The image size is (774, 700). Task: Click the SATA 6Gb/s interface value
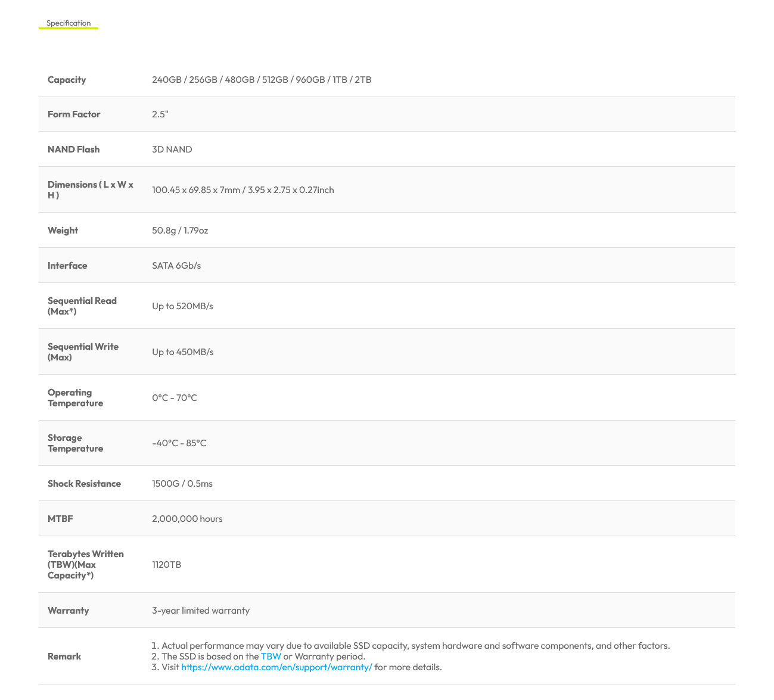176,266
